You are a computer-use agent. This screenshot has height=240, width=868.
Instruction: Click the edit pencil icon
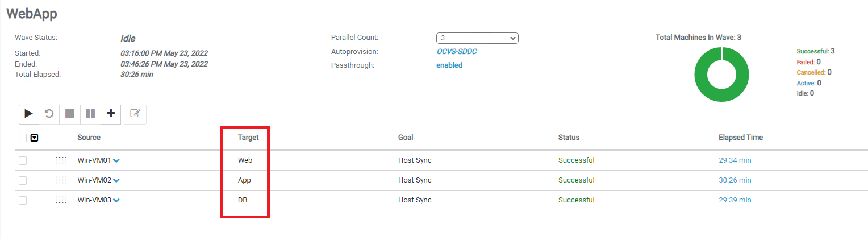[135, 114]
